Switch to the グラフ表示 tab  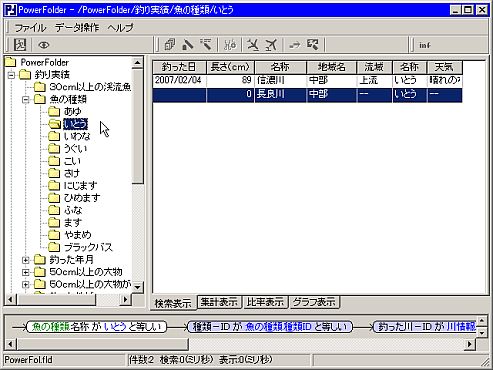tap(314, 302)
